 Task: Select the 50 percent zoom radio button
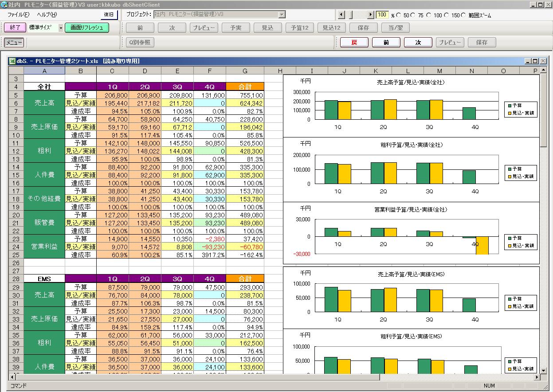click(x=399, y=15)
